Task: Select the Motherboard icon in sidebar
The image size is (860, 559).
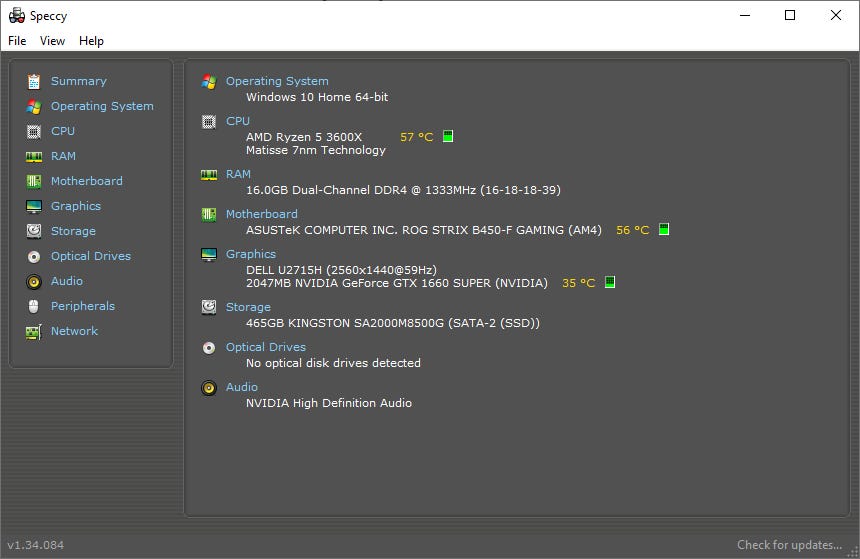Action: point(34,181)
